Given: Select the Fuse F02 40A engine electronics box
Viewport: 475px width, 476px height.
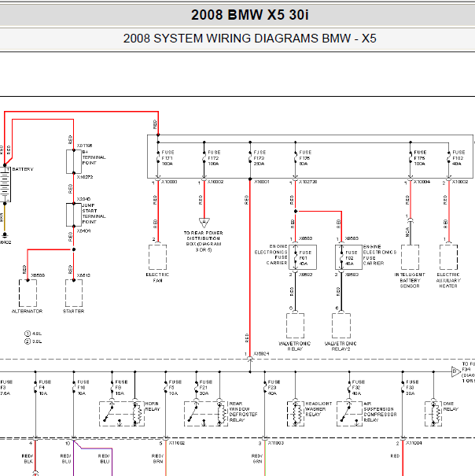Looking at the screenshot, I should pyautogui.click(x=348, y=257).
